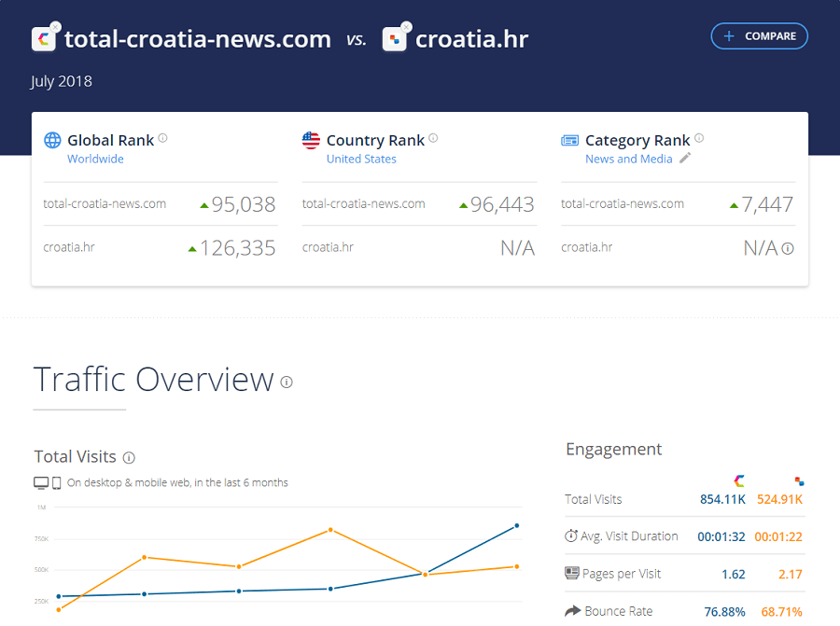The width and height of the screenshot is (840, 626).
Task: Open the Worldwide link
Action: click(95, 159)
